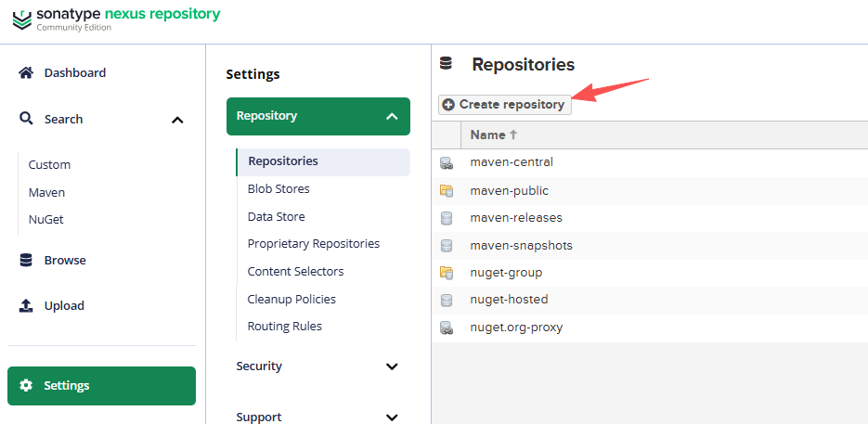Image resolution: width=868 pixels, height=424 pixels.
Task: Open the maven-public repository row
Action: click(650, 190)
